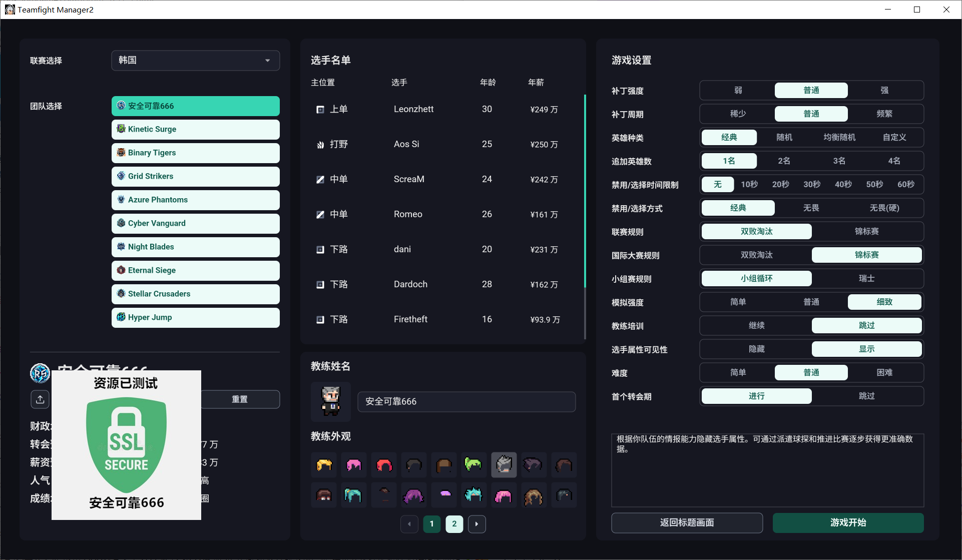Click the 游戏开始 button
962x560 pixels.
click(x=848, y=522)
